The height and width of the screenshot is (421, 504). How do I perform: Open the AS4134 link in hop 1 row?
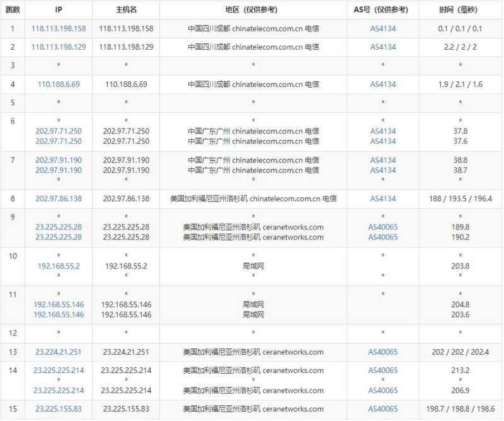pos(383,28)
